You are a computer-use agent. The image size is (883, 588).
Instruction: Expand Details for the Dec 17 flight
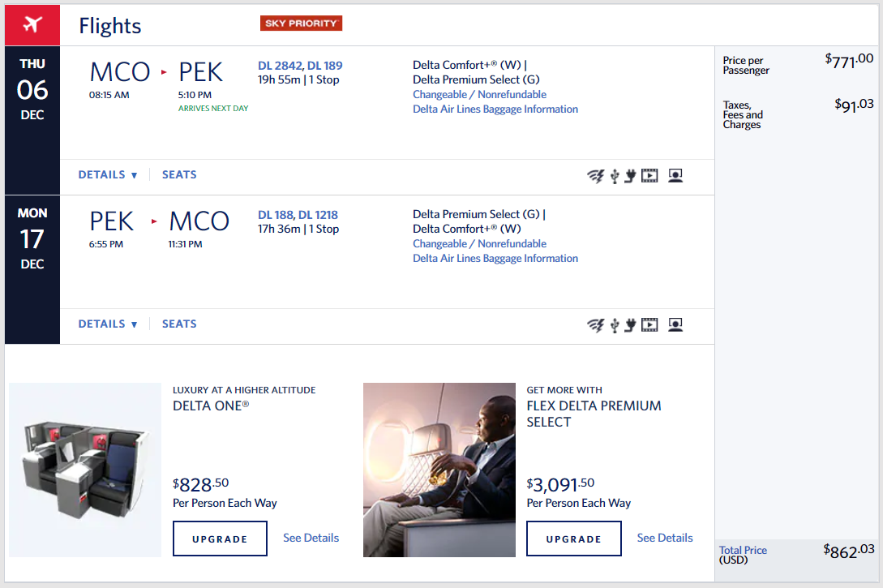[x=108, y=324]
